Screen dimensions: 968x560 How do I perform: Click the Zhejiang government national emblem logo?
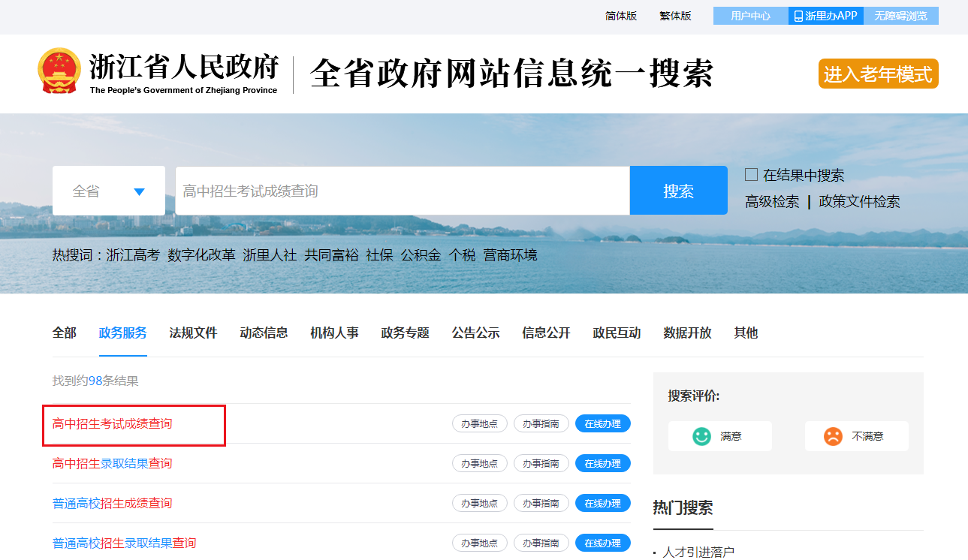click(59, 71)
